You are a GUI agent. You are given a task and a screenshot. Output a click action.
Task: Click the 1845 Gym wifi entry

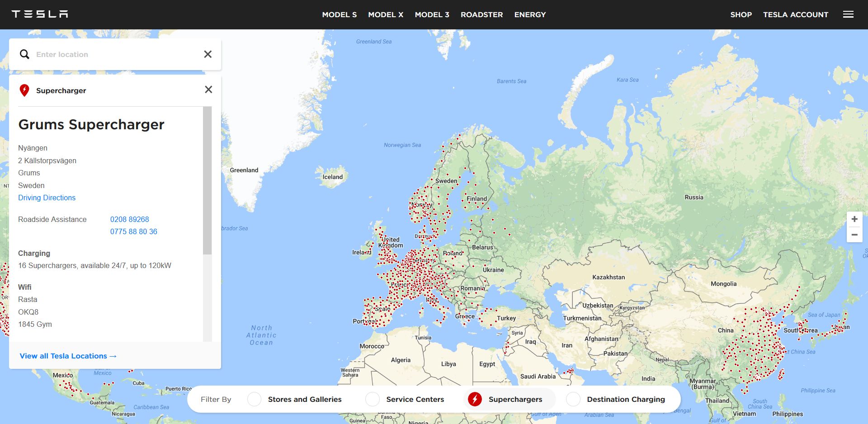point(35,324)
